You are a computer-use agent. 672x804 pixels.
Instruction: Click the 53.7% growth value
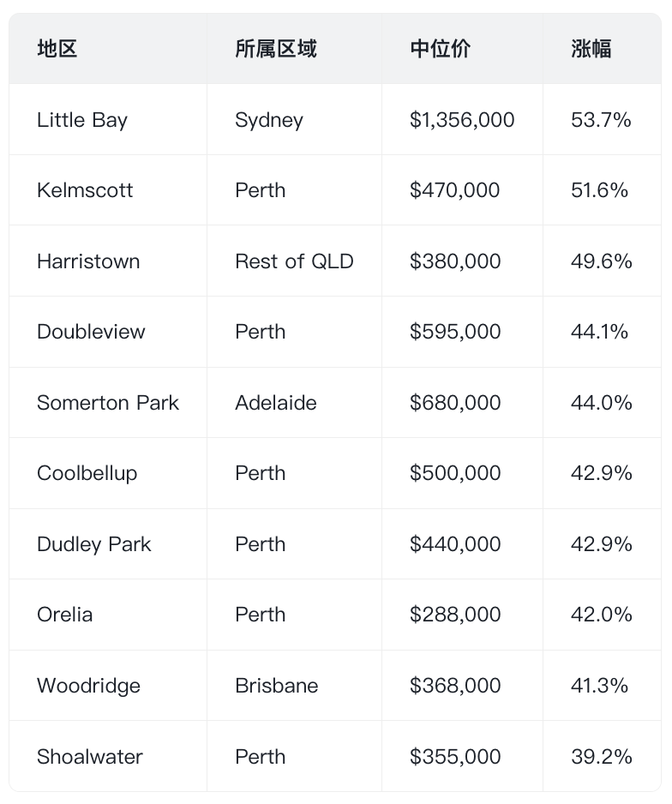(601, 120)
